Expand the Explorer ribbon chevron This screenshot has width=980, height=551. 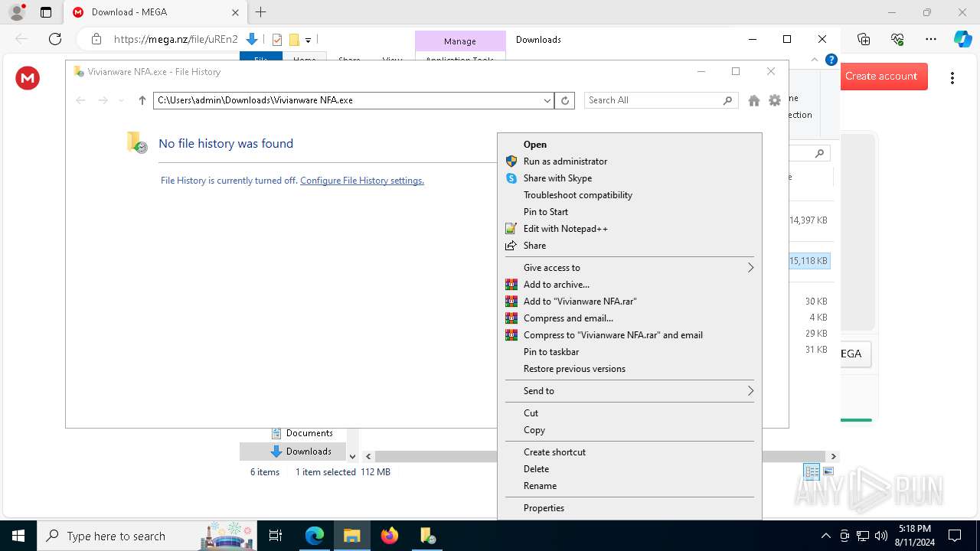pos(815,60)
